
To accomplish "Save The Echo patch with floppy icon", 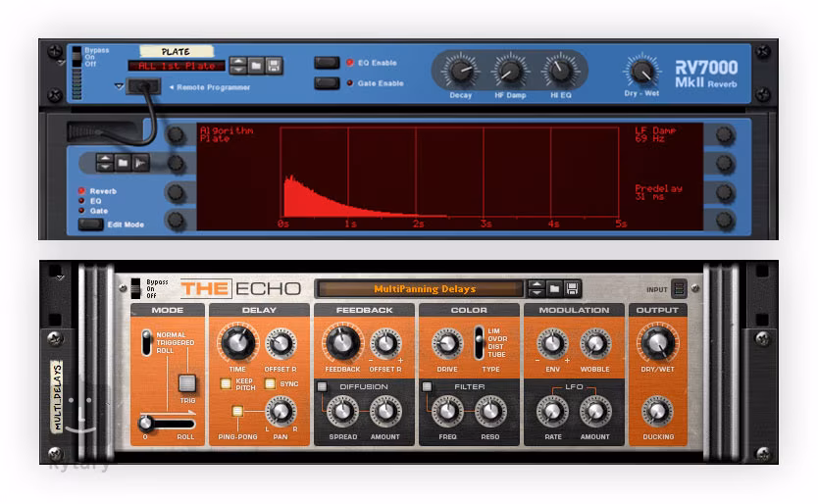I will pyautogui.click(x=573, y=288).
